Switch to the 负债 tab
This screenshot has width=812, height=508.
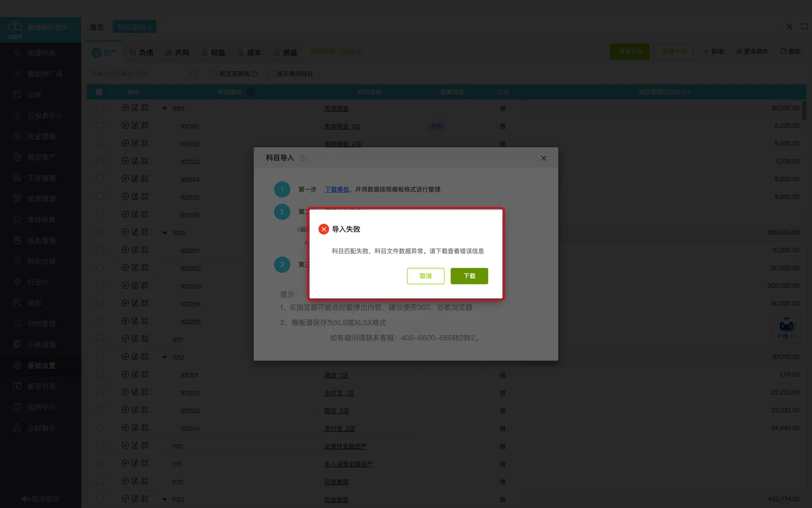click(141, 52)
